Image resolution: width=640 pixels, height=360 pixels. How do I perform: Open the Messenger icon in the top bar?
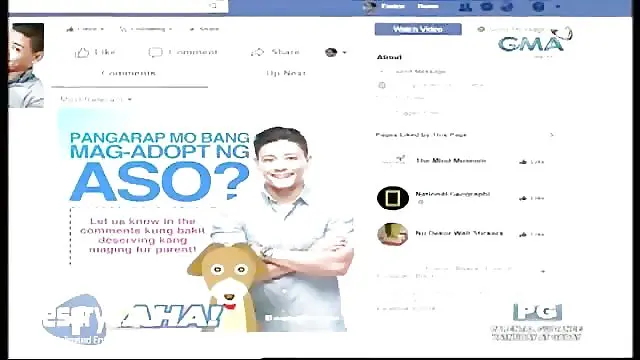486,7
